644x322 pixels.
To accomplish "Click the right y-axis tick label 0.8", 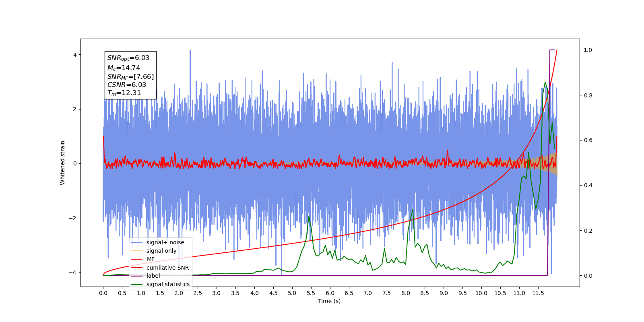I will click(x=588, y=95).
